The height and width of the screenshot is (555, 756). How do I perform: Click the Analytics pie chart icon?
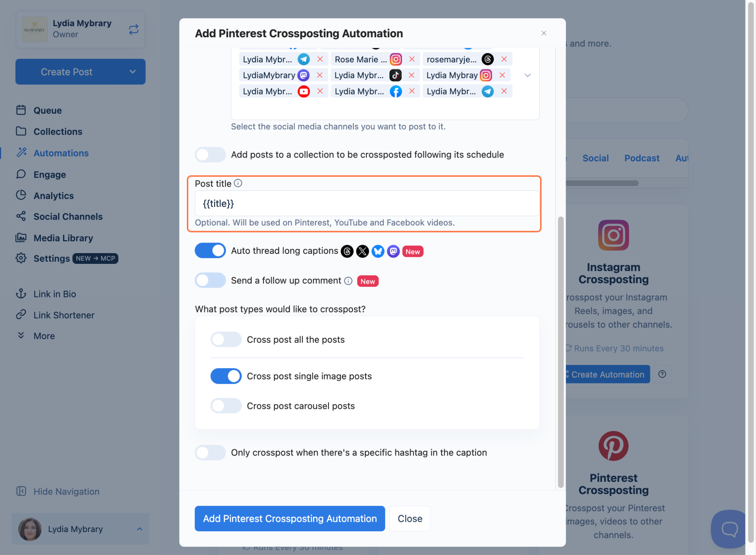tap(21, 195)
